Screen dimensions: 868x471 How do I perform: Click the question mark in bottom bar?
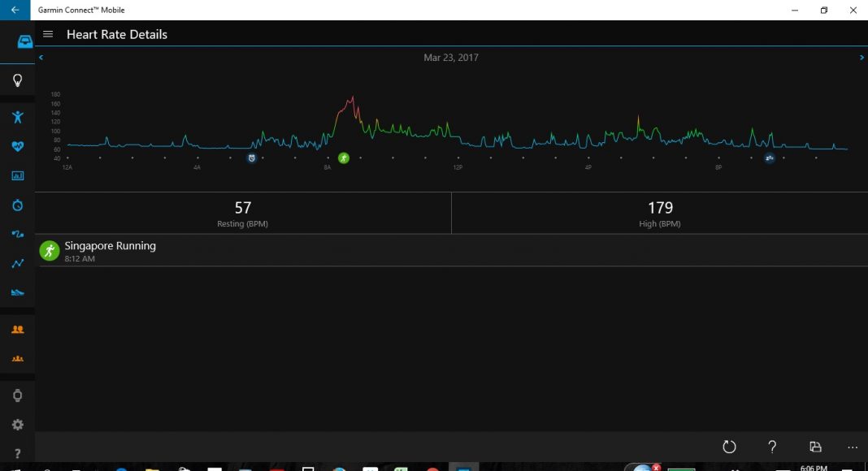click(772, 447)
